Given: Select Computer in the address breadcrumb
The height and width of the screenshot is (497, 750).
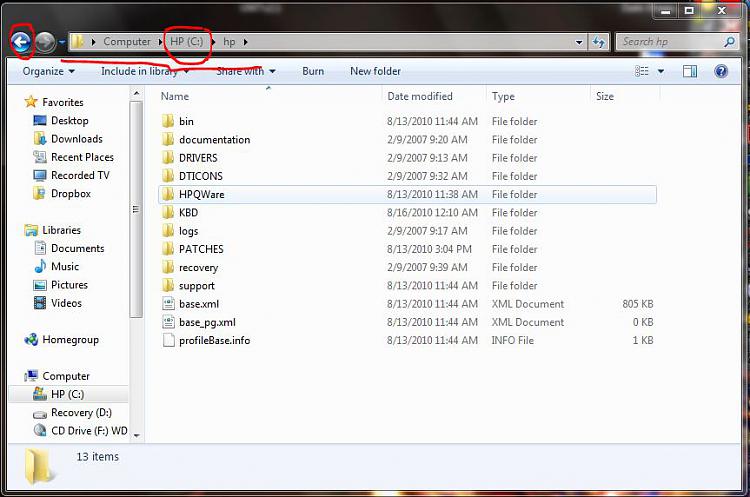Looking at the screenshot, I should pyautogui.click(x=127, y=42).
